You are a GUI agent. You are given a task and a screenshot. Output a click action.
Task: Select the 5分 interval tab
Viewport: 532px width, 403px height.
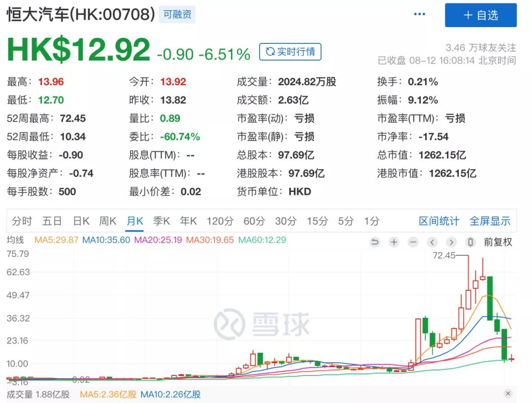pyautogui.click(x=346, y=221)
